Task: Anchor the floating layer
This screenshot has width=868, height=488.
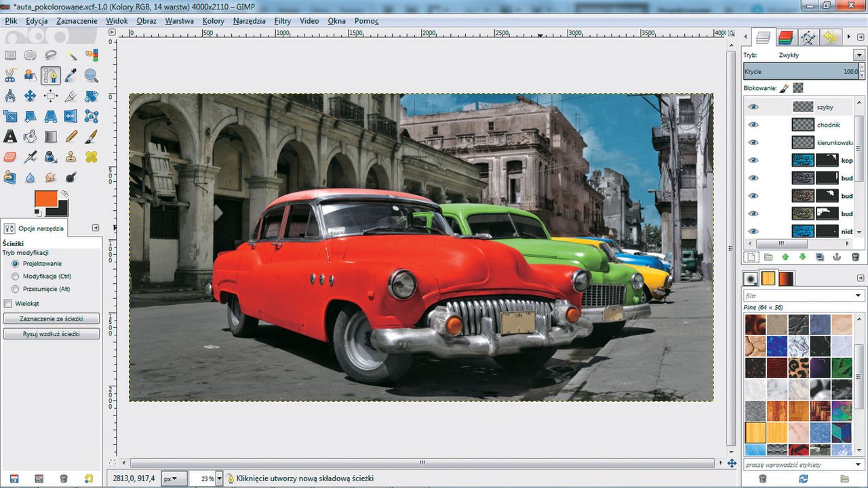Action: 837,257
